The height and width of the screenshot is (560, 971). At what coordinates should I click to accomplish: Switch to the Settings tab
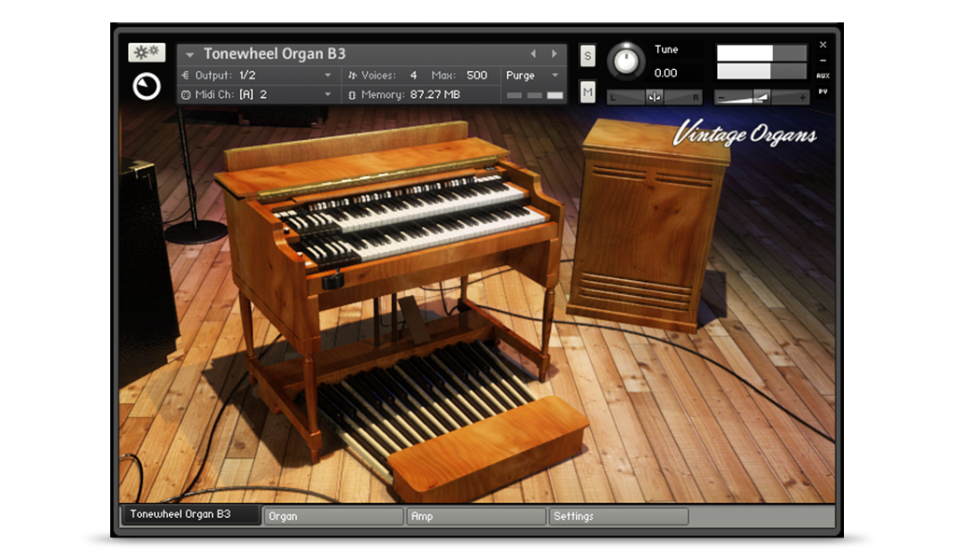tap(619, 516)
